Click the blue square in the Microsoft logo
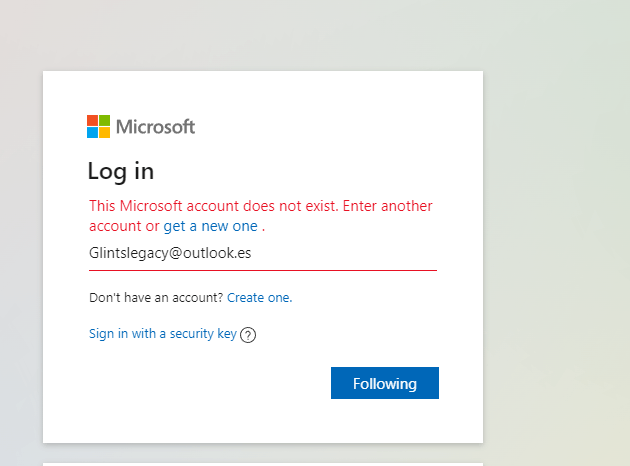 (92, 132)
